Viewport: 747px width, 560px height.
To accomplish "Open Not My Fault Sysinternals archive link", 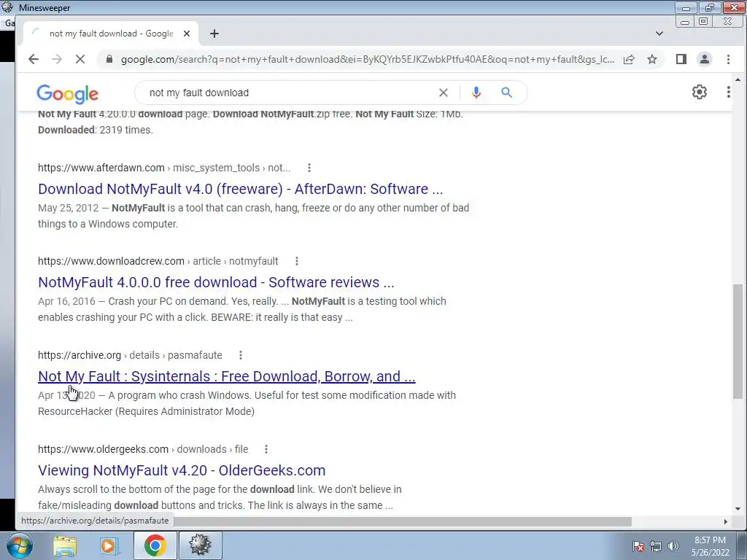I will pyautogui.click(x=227, y=376).
